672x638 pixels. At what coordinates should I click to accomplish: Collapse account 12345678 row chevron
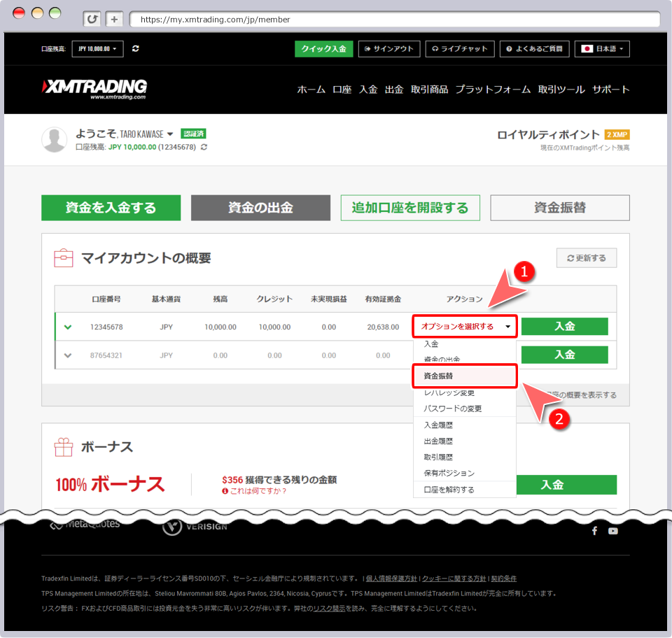point(68,327)
